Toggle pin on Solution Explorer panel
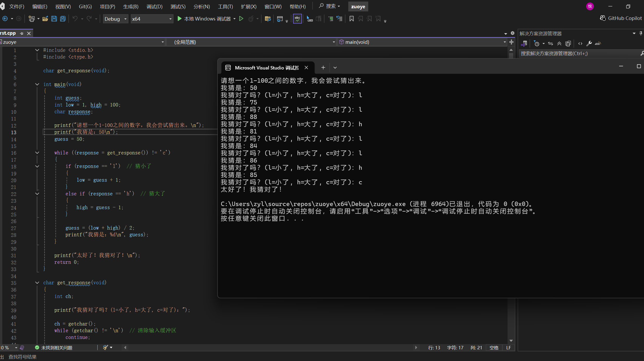Screen dimensions: 644x361 pyautogui.click(x=641, y=33)
